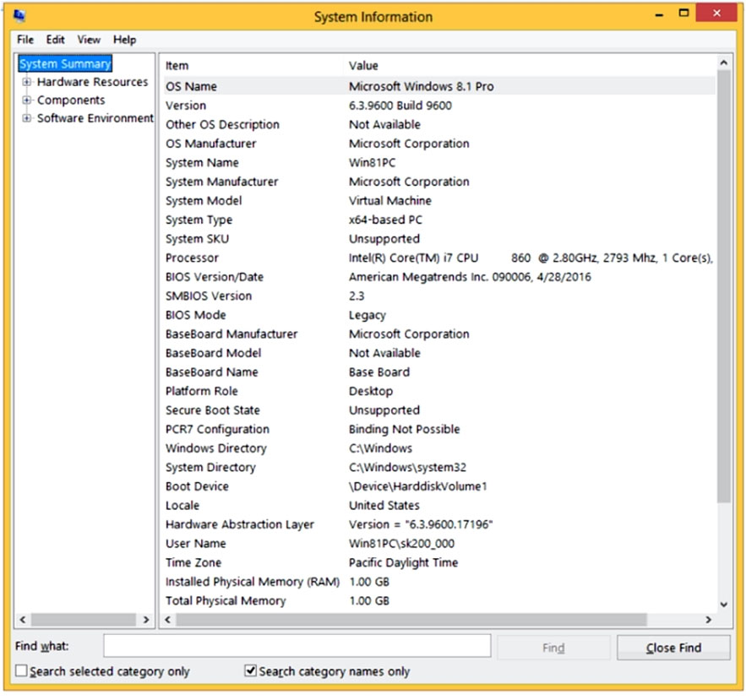Viewport: 746px width, 700px height.
Task: Expand the Hardware Resources node
Action: (x=27, y=82)
